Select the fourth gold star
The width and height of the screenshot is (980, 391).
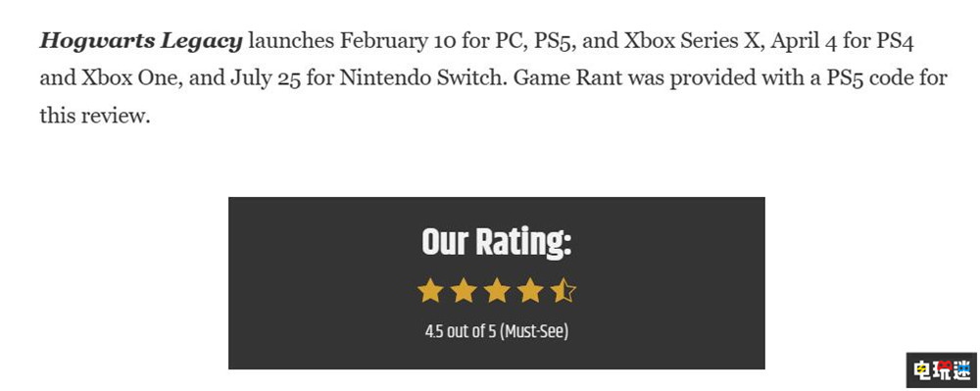(530, 291)
